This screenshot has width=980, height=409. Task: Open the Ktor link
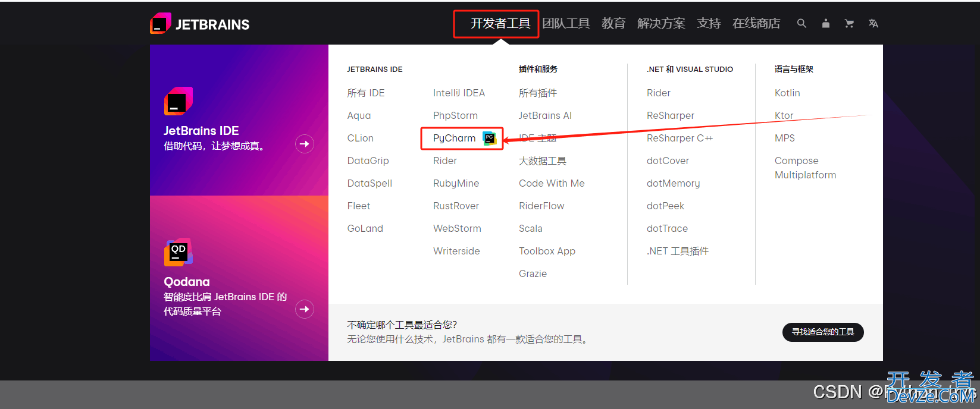(x=784, y=115)
